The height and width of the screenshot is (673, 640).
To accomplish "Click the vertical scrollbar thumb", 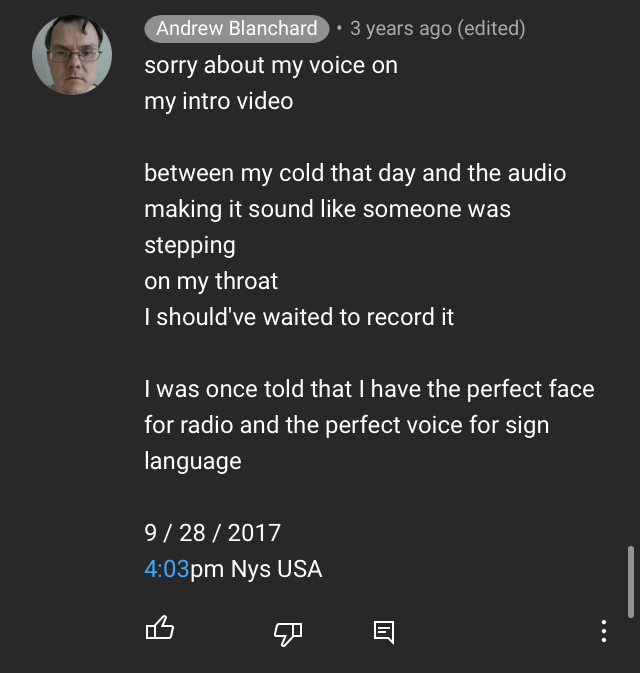I will (x=631, y=582).
